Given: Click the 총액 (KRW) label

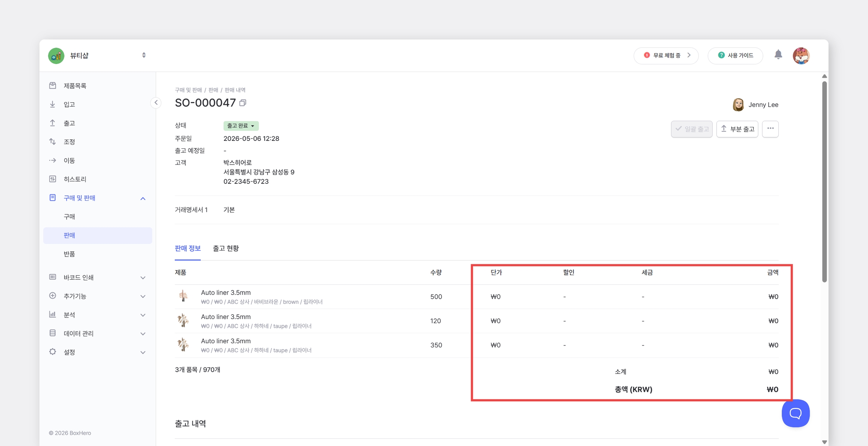Looking at the screenshot, I should coord(633,389).
